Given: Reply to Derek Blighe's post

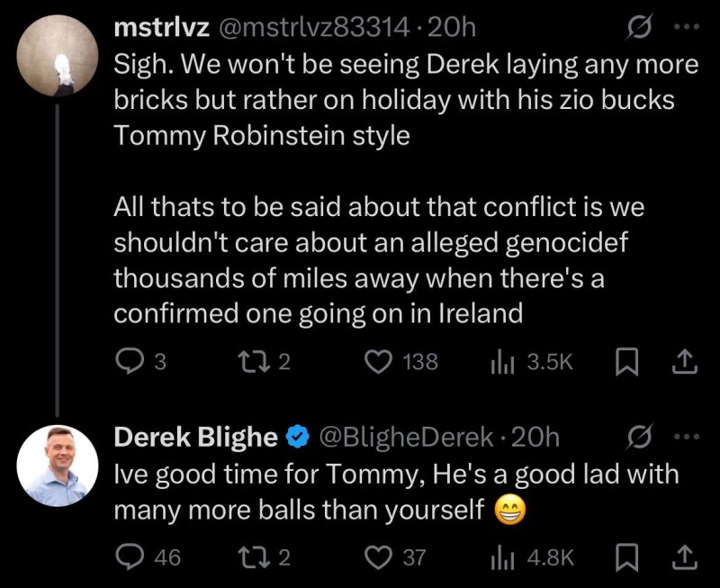Looking at the screenshot, I should (131, 557).
